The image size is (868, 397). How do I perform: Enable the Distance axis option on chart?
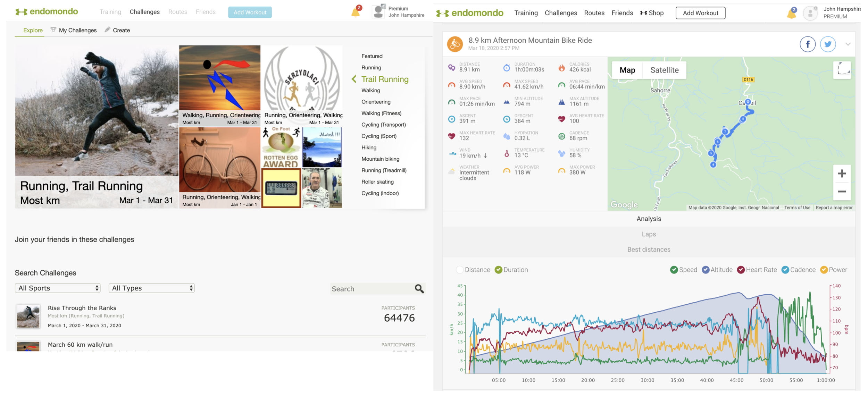[x=459, y=270]
